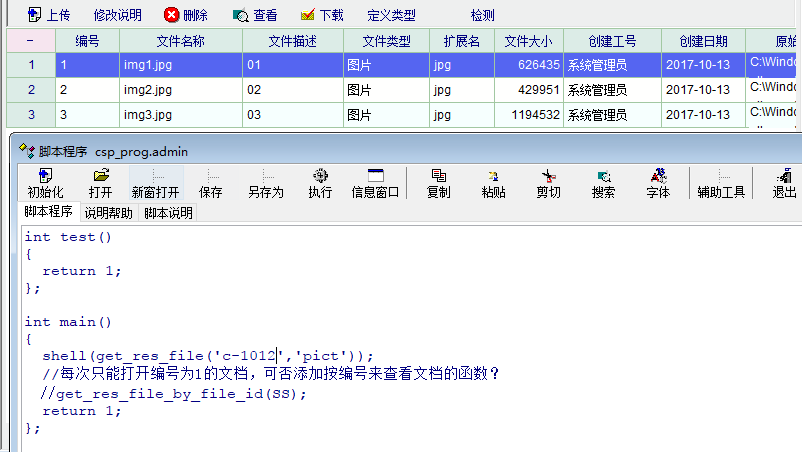Image resolution: width=802 pixels, height=452 pixels.
Task: Click the Download (下载) icon
Action: click(x=308, y=15)
